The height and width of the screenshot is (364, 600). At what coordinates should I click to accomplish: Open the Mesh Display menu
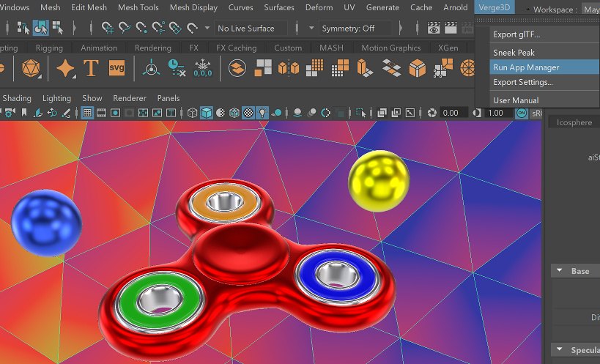coord(193,7)
